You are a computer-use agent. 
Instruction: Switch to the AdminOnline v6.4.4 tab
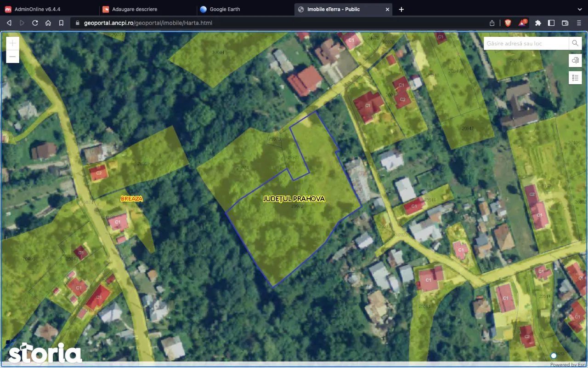click(x=37, y=9)
